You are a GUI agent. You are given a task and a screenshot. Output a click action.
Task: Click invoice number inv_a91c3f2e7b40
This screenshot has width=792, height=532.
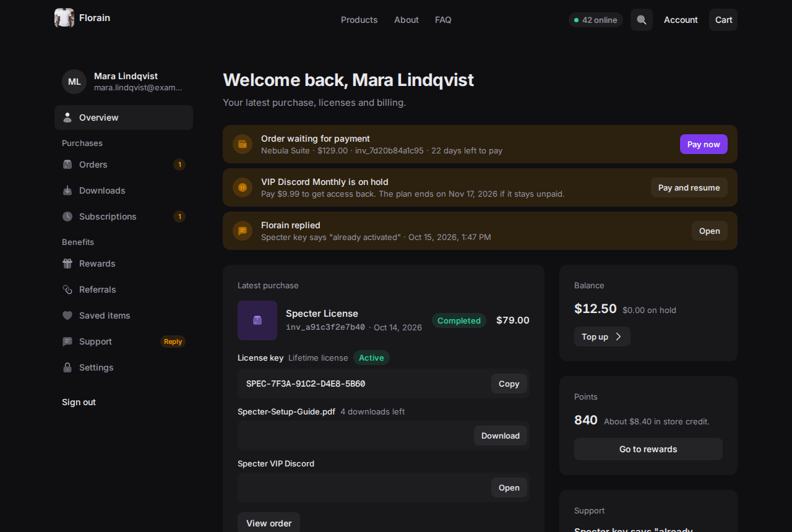point(325,327)
